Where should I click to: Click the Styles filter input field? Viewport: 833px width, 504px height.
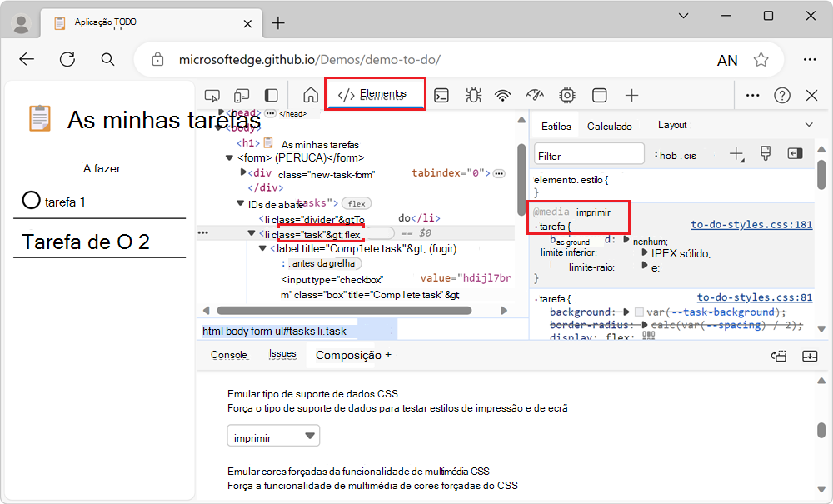tap(589, 155)
